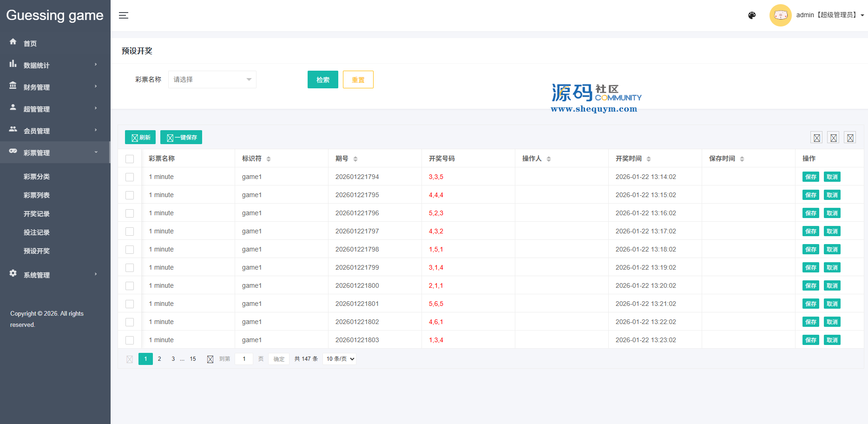Click the home icon in sidebar

(13, 42)
